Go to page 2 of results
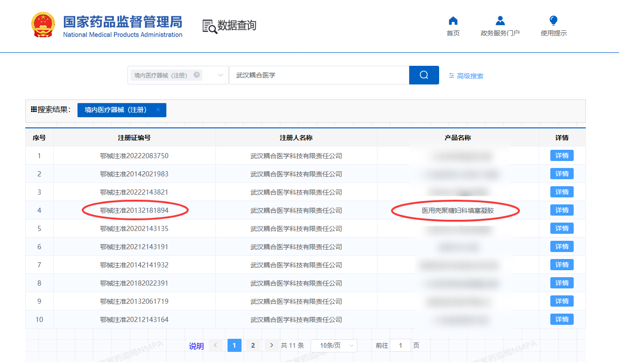Screen dimensions: 619x364 click(253, 345)
